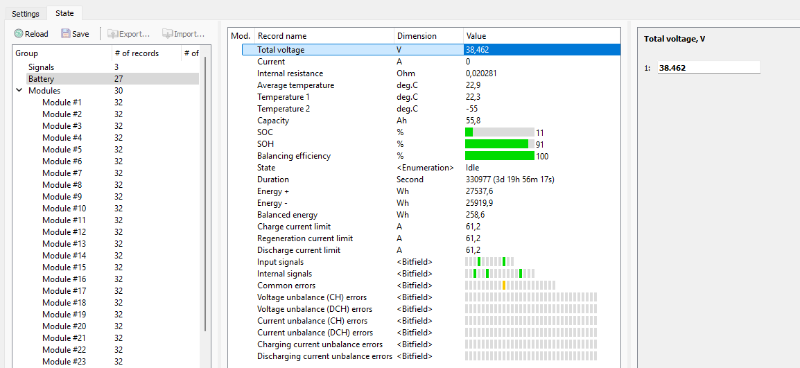Click the 38,462 total voltage value cell
This screenshot has width=800, height=368.
[x=542, y=50]
